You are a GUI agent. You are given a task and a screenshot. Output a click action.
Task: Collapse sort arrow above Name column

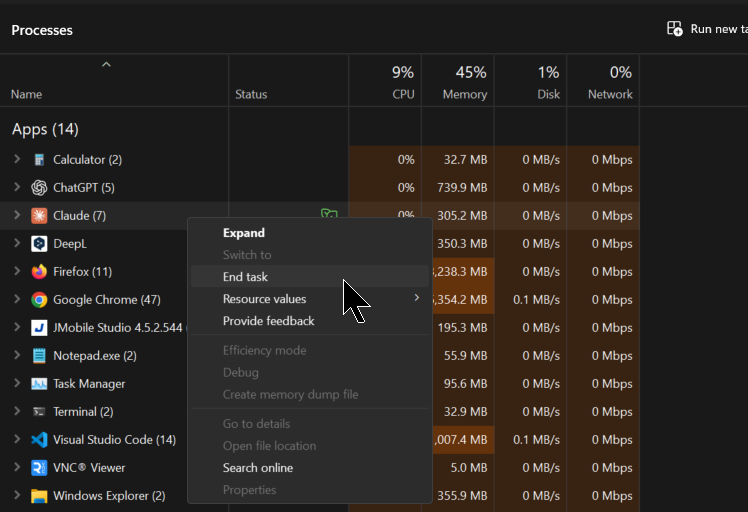click(x=106, y=65)
